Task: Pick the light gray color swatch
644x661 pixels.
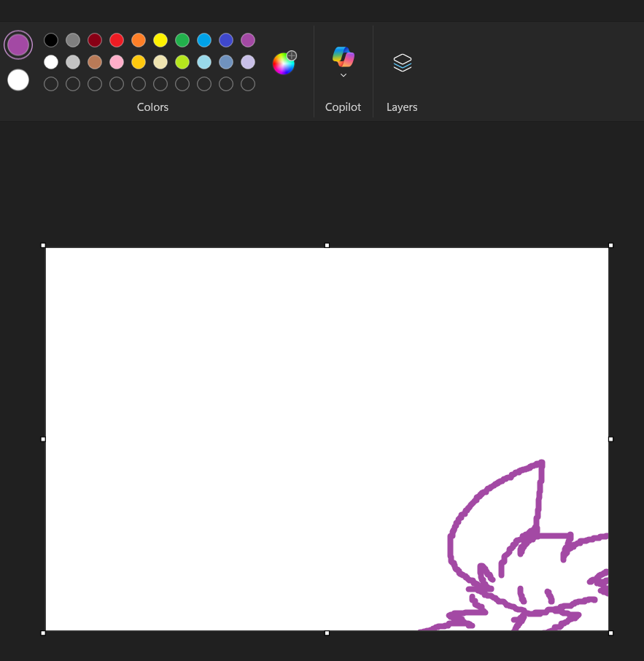Action: pyautogui.click(x=73, y=62)
